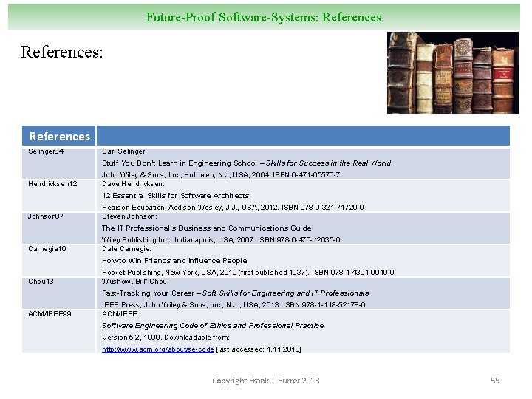Select the 'Chou13' reference key
The width and height of the screenshot is (532, 399).
41,282
